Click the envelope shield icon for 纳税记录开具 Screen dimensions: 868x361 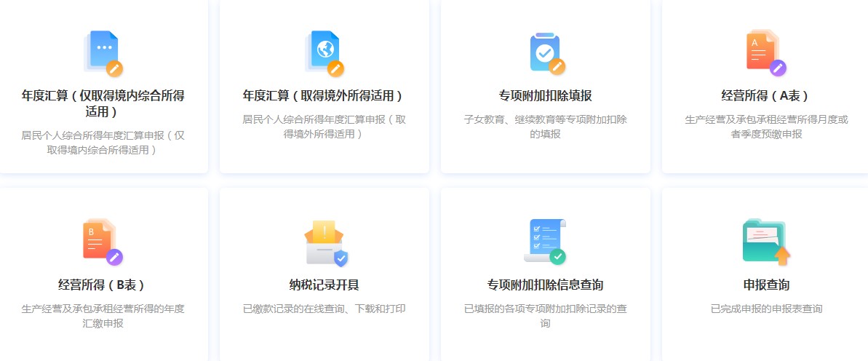tap(326, 244)
